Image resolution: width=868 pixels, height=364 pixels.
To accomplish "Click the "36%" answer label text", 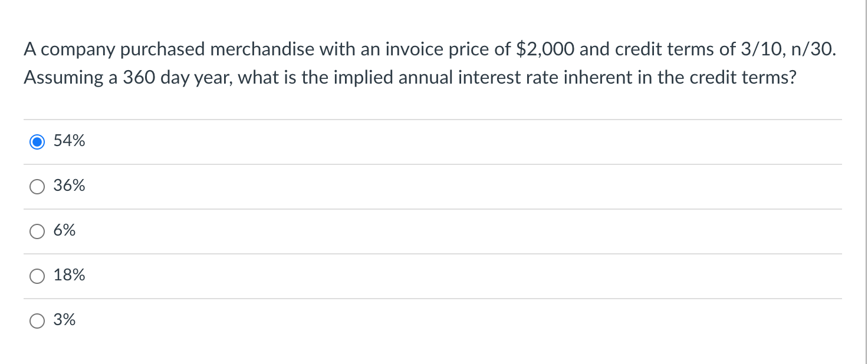I will (x=69, y=186).
